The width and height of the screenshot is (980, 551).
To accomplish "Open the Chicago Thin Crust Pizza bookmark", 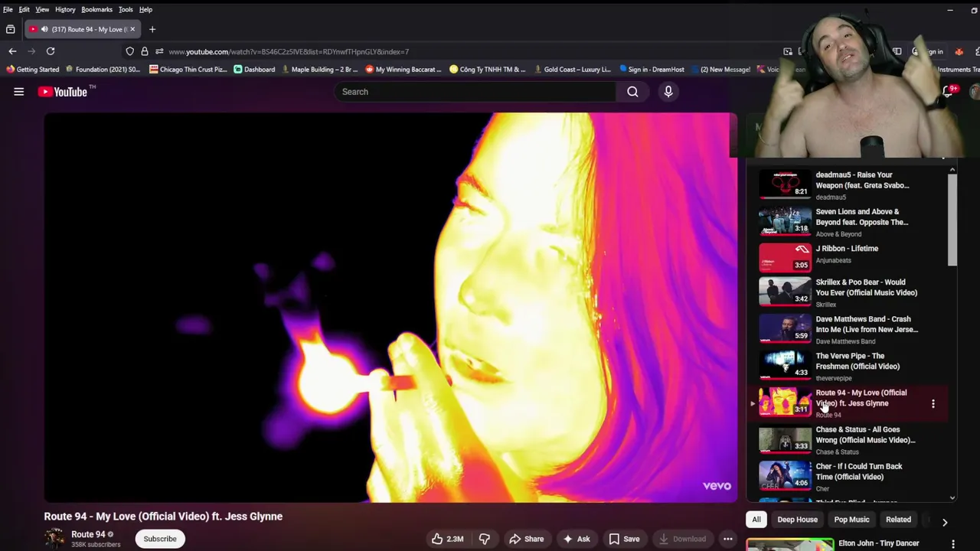I will [188, 70].
